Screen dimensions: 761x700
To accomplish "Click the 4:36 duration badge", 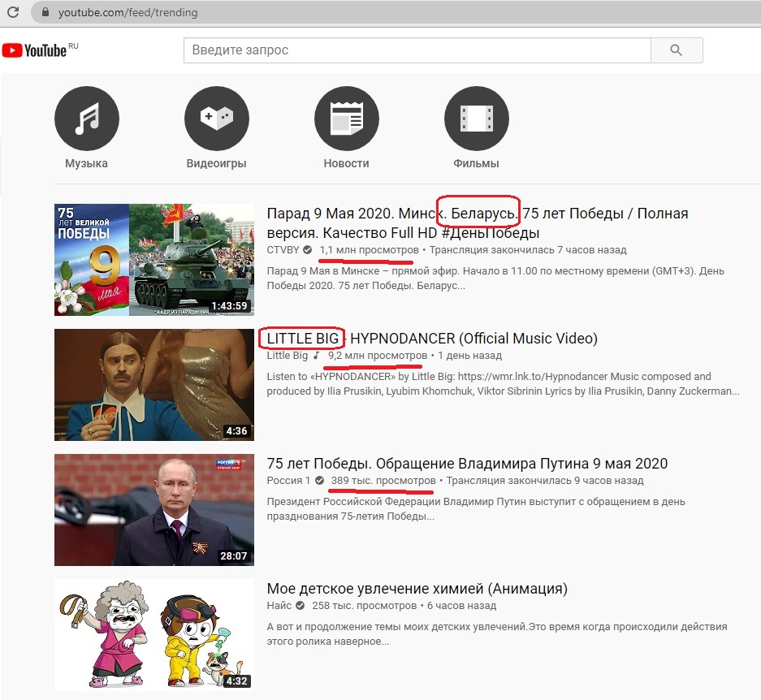I will pyautogui.click(x=236, y=431).
